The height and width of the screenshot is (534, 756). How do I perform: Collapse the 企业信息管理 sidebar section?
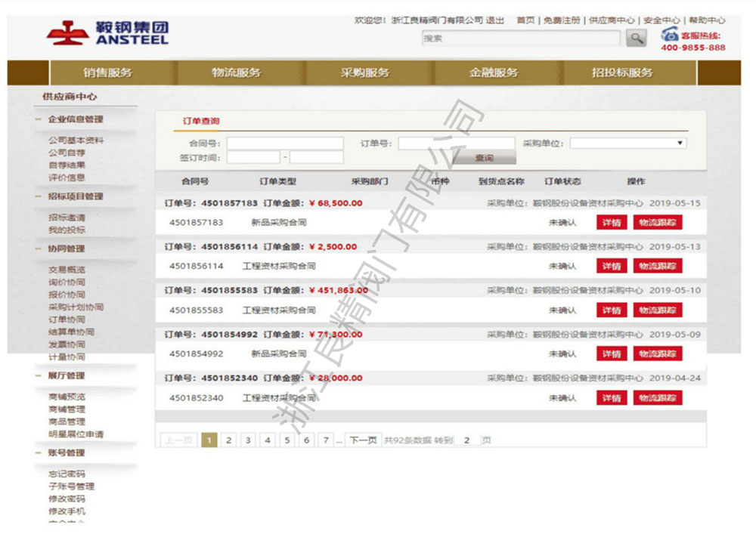point(39,119)
